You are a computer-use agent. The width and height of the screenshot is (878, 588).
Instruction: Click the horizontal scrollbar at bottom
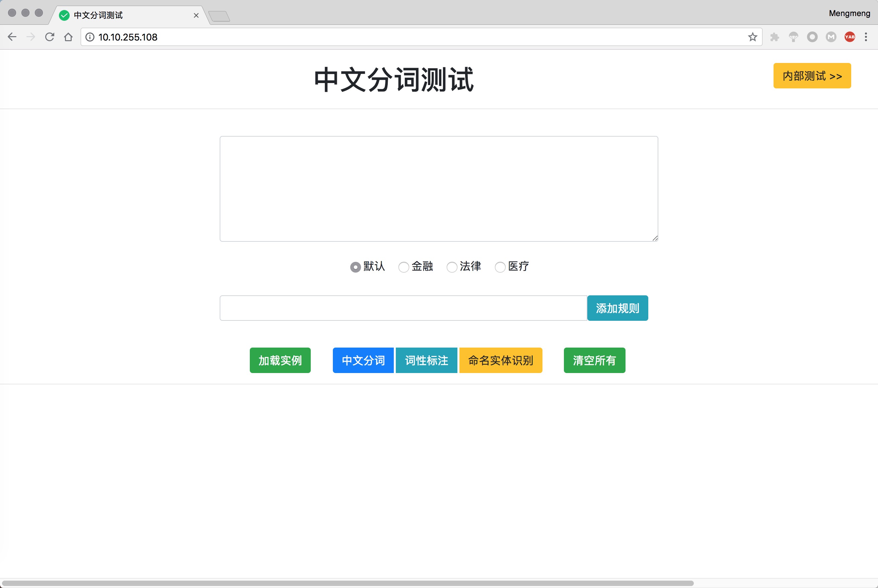pyautogui.click(x=347, y=583)
